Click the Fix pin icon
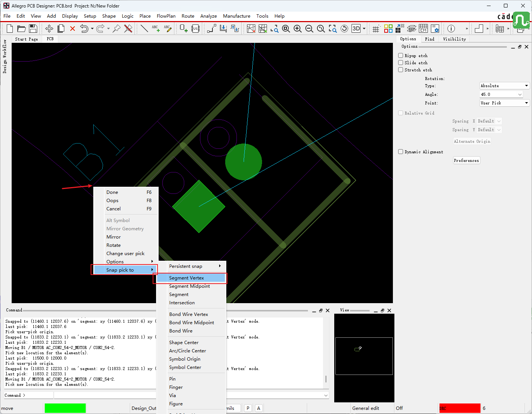The height and width of the screenshot is (414, 532). [x=117, y=29]
